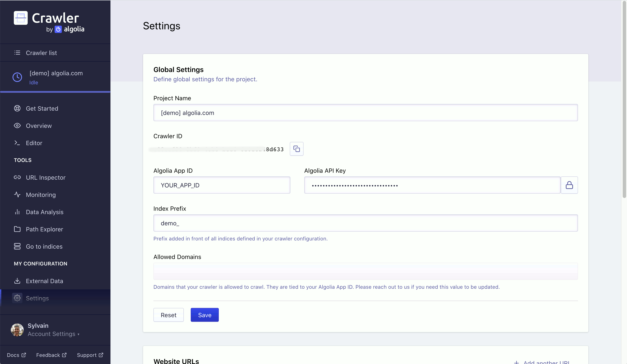Open Account Settings dropdown

[53, 334]
